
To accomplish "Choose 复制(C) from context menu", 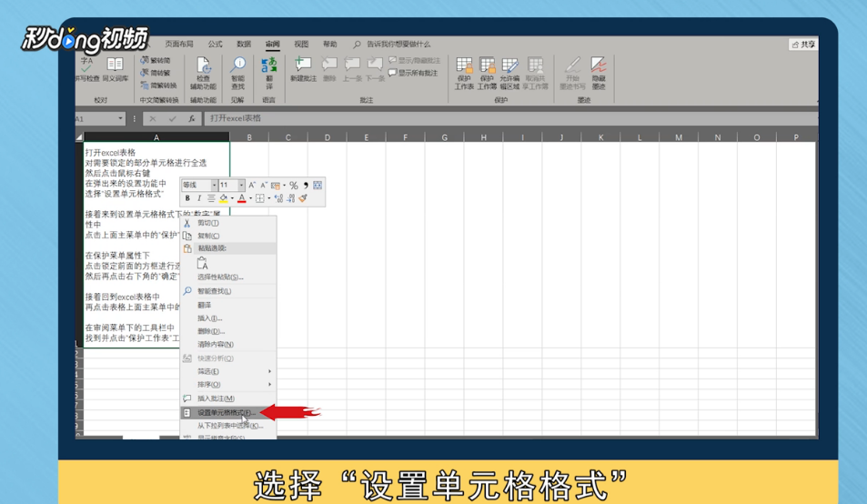I will (228, 236).
